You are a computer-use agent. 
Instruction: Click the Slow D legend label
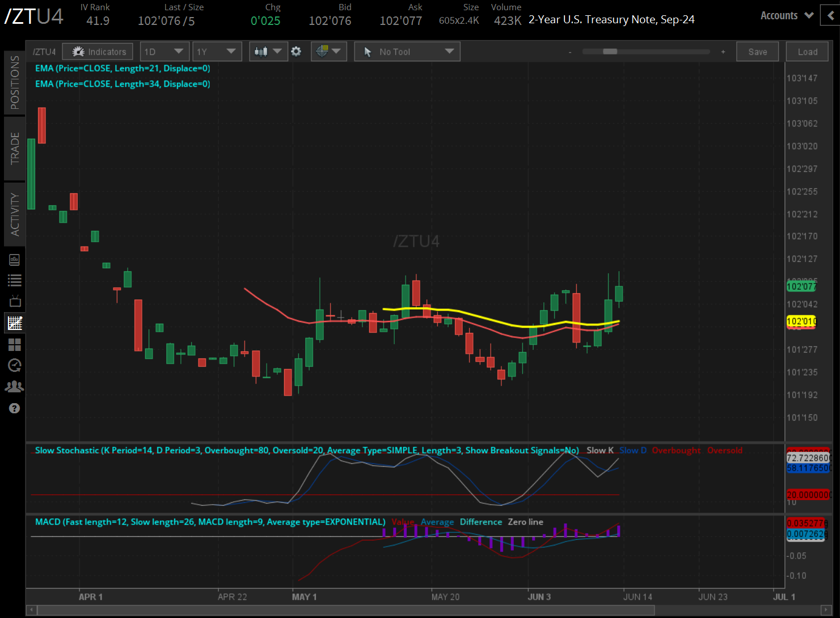point(633,450)
